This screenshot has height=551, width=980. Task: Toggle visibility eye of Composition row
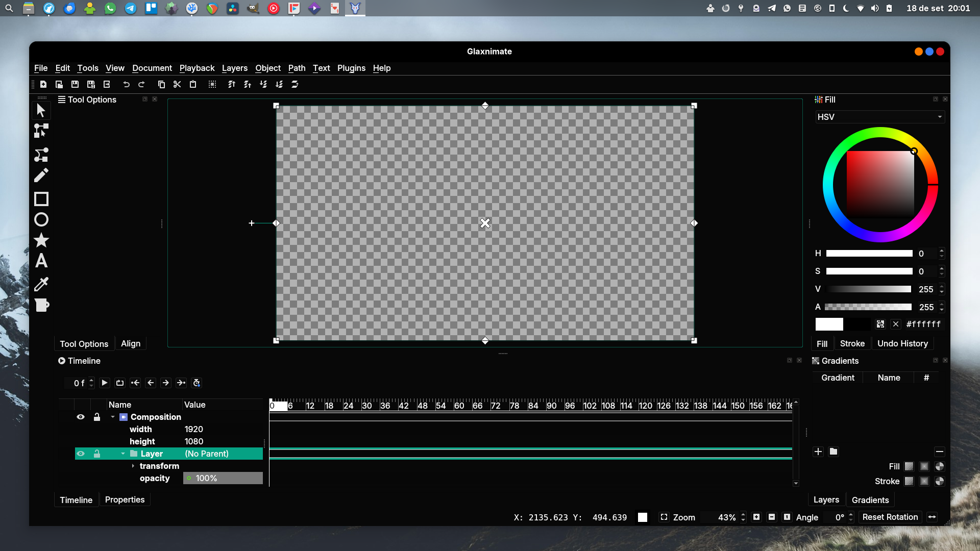tap(81, 417)
